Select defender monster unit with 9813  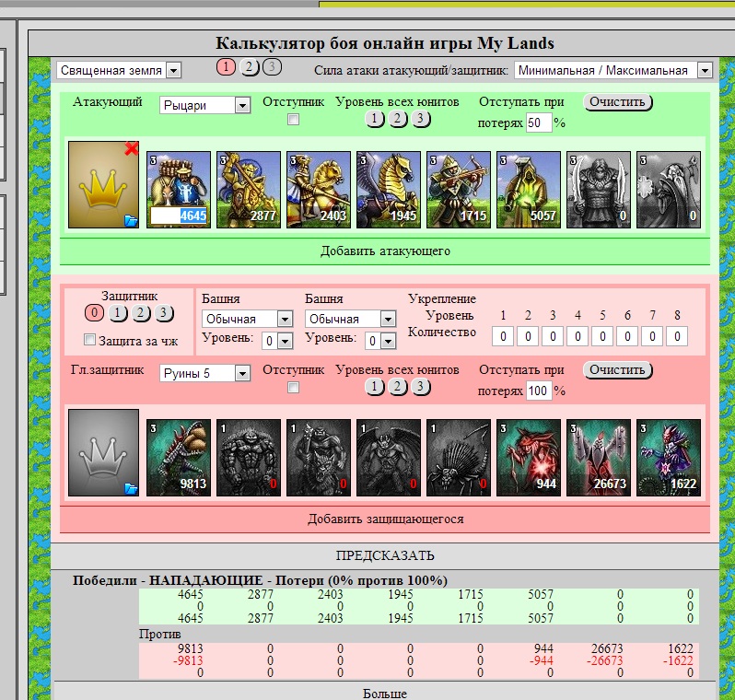(x=179, y=458)
